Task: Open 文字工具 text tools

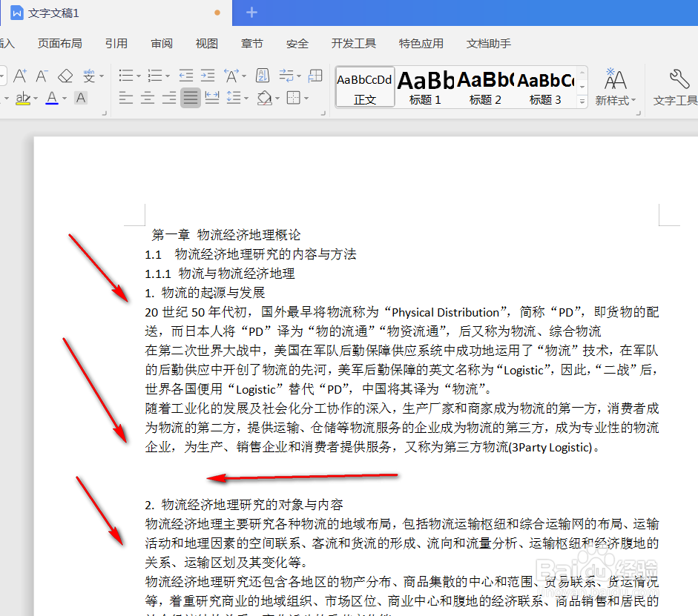Action: click(x=675, y=87)
